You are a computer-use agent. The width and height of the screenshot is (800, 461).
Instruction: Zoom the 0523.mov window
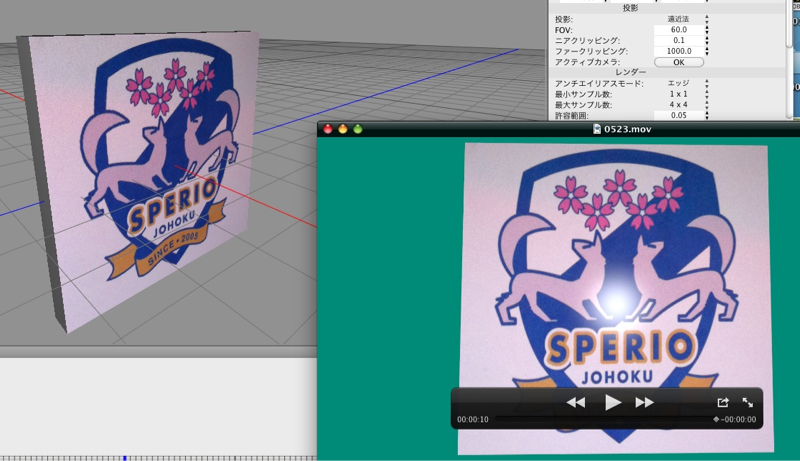point(358,129)
